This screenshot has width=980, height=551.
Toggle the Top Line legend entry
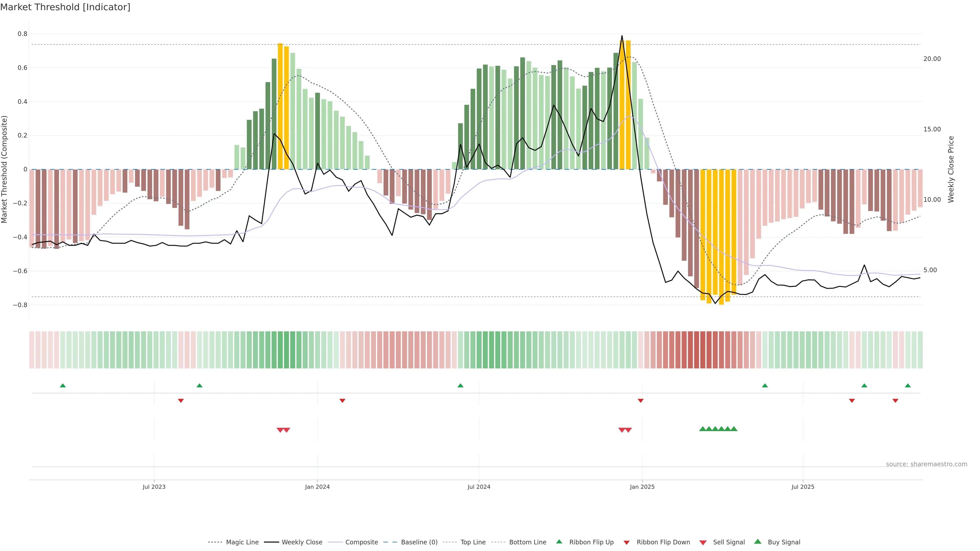(473, 542)
